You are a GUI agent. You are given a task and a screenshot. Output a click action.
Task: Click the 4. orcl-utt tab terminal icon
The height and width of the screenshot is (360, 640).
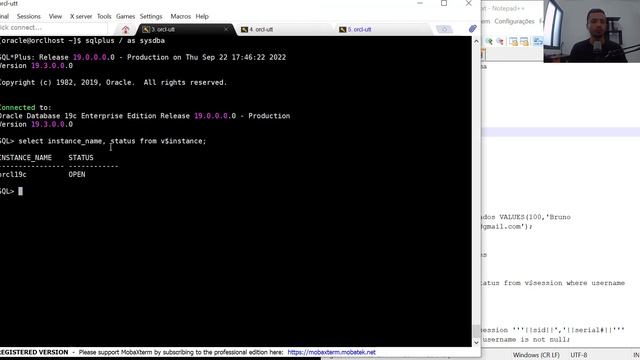click(x=244, y=29)
